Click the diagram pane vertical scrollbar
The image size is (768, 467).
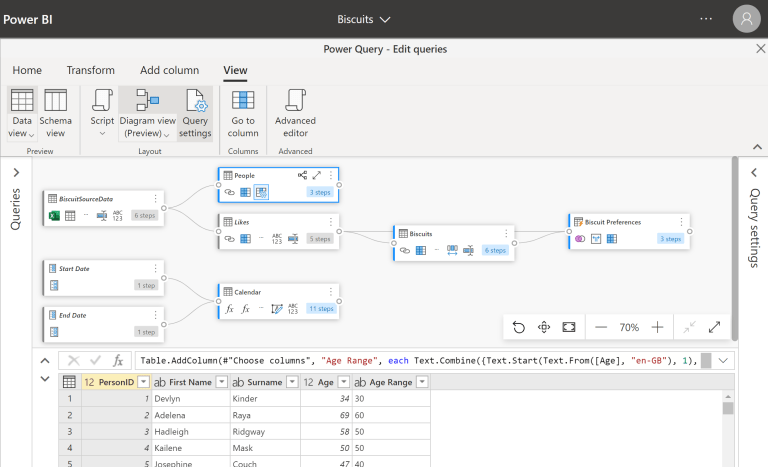coord(734,248)
